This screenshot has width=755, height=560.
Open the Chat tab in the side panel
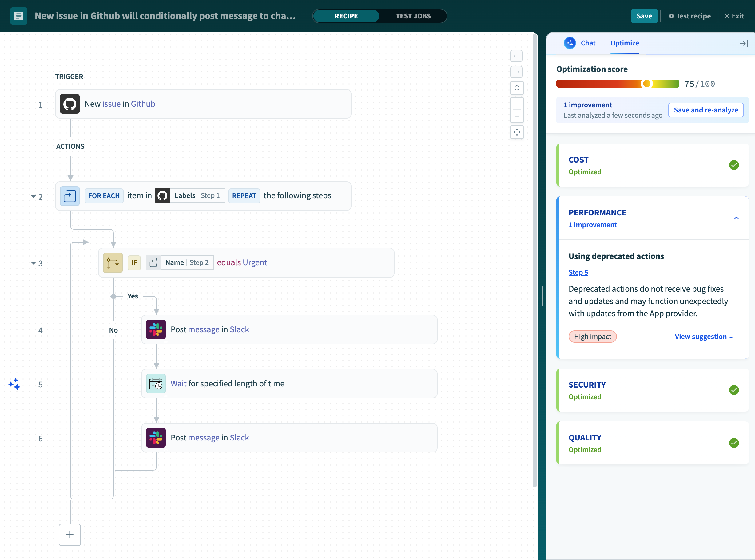[x=588, y=43]
